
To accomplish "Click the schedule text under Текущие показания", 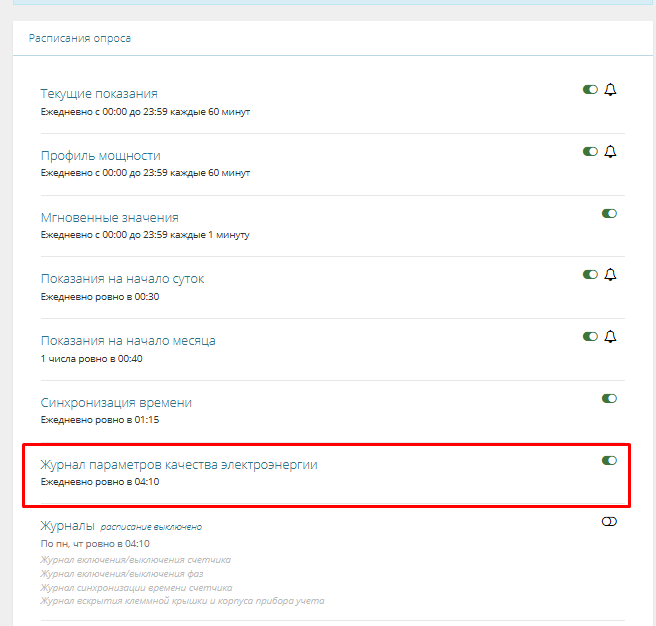I will click(x=145, y=112).
